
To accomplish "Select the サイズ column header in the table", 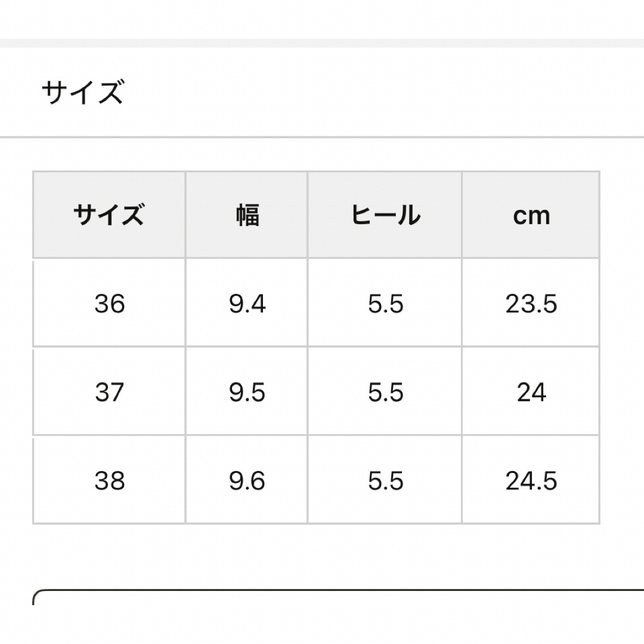I will [x=109, y=215].
